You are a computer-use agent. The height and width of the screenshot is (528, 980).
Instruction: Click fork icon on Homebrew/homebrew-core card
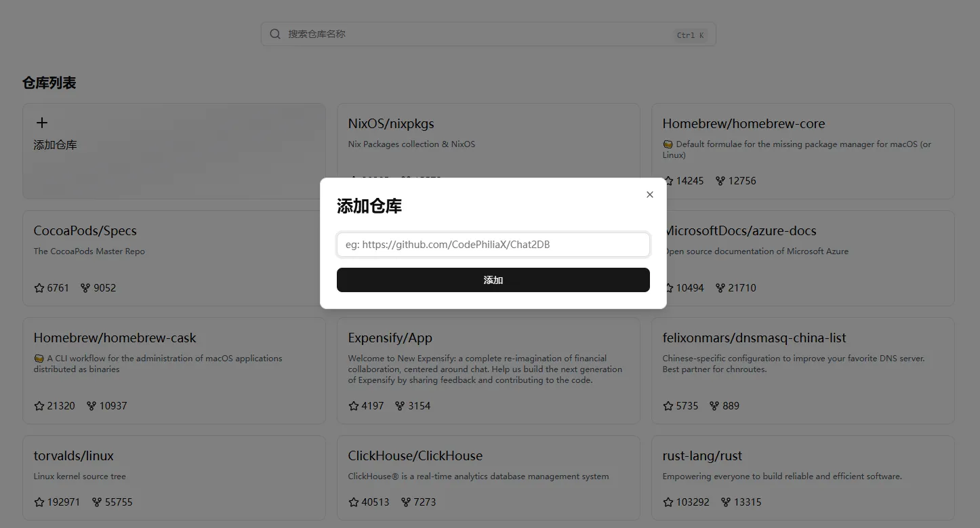click(720, 181)
